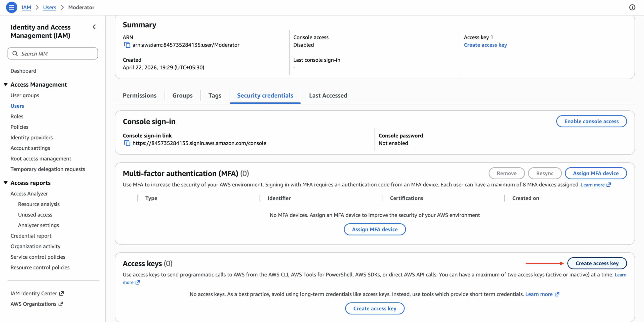Click the external link icon beside IAM Identity Center

pos(62,293)
